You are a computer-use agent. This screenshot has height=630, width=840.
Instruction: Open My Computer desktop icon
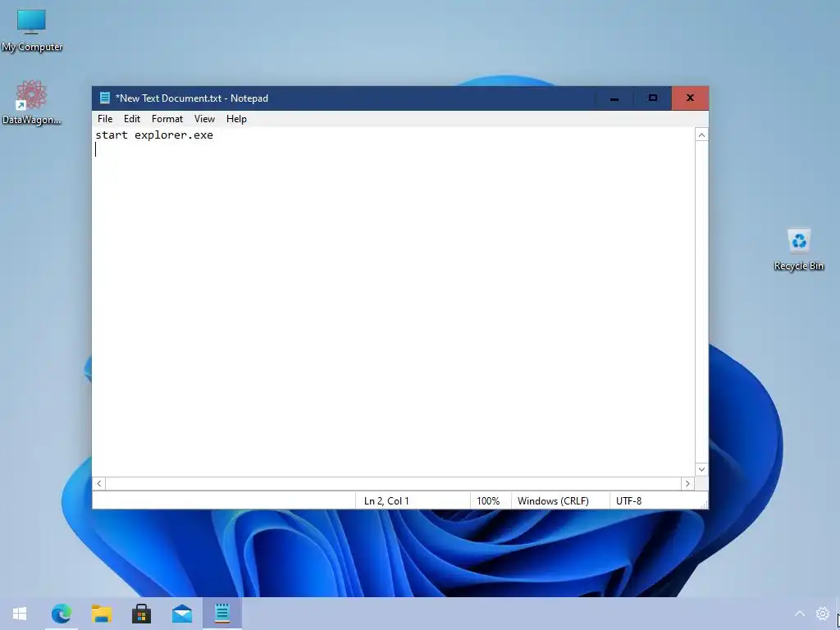pyautogui.click(x=32, y=30)
